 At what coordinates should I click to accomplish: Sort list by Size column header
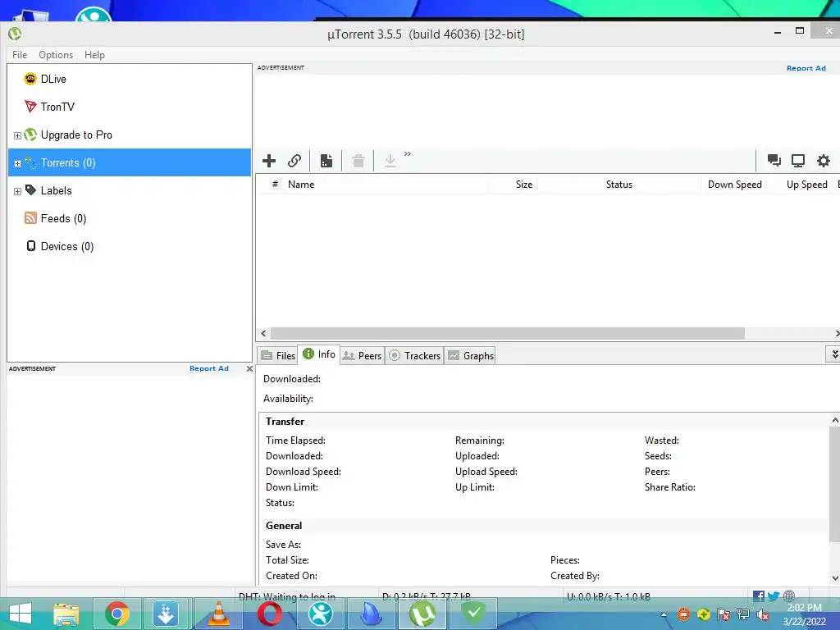click(524, 185)
